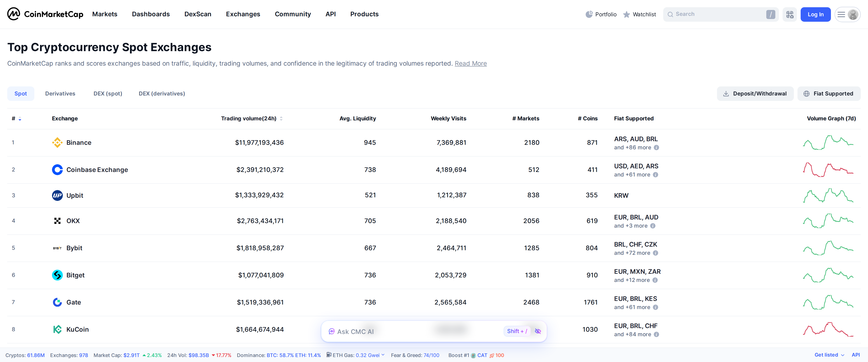Sort by Trading volume(24h) column
Viewport: 868px width, 362px height.
(252, 118)
